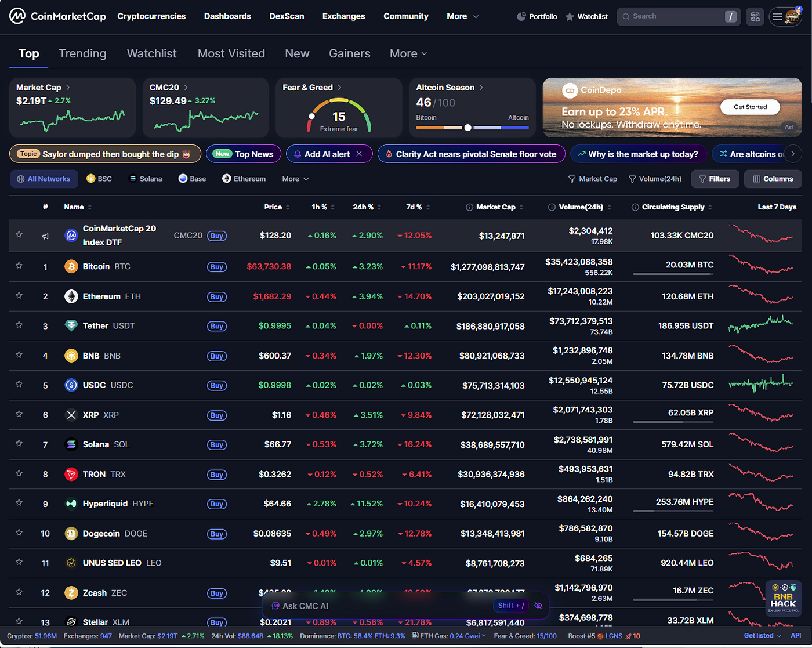812x648 pixels.
Task: Open the Filters button
Action: (x=715, y=179)
